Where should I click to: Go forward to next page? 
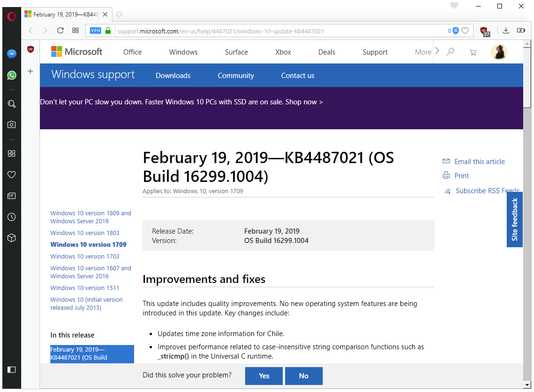coord(45,30)
